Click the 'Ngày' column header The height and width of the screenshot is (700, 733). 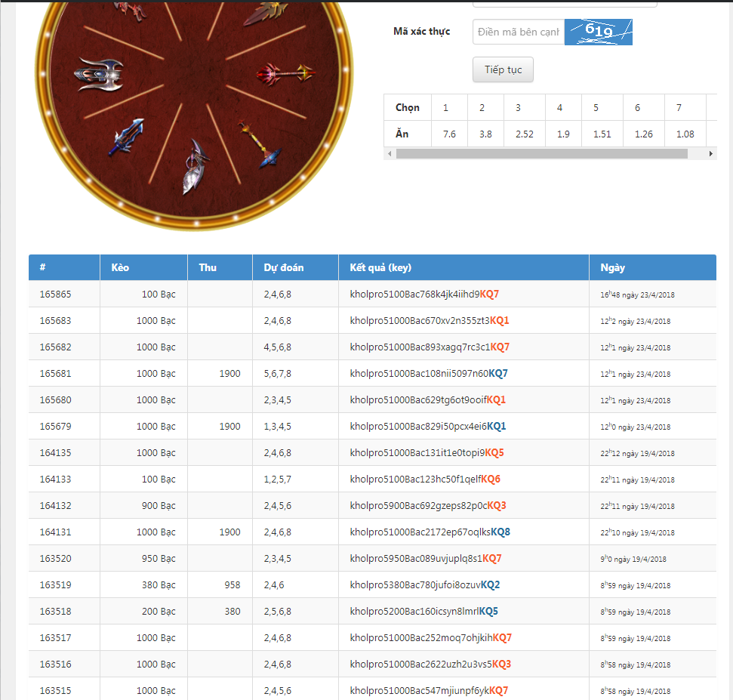[612, 267]
